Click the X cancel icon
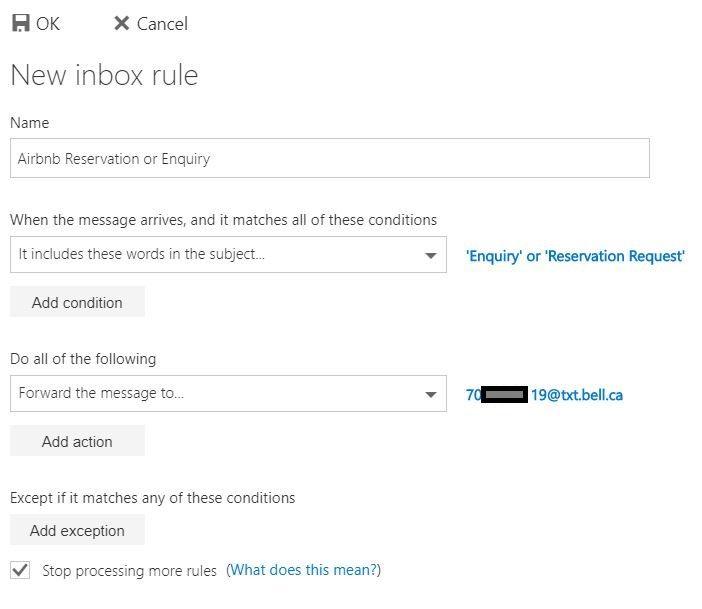This screenshot has height=609, width=702. [121, 23]
